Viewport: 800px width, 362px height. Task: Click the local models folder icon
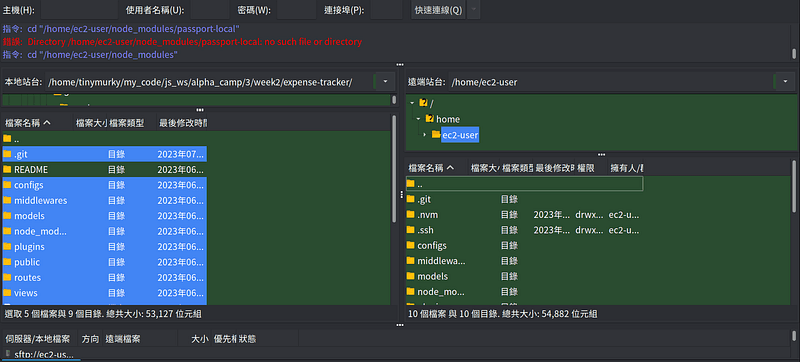[7, 216]
